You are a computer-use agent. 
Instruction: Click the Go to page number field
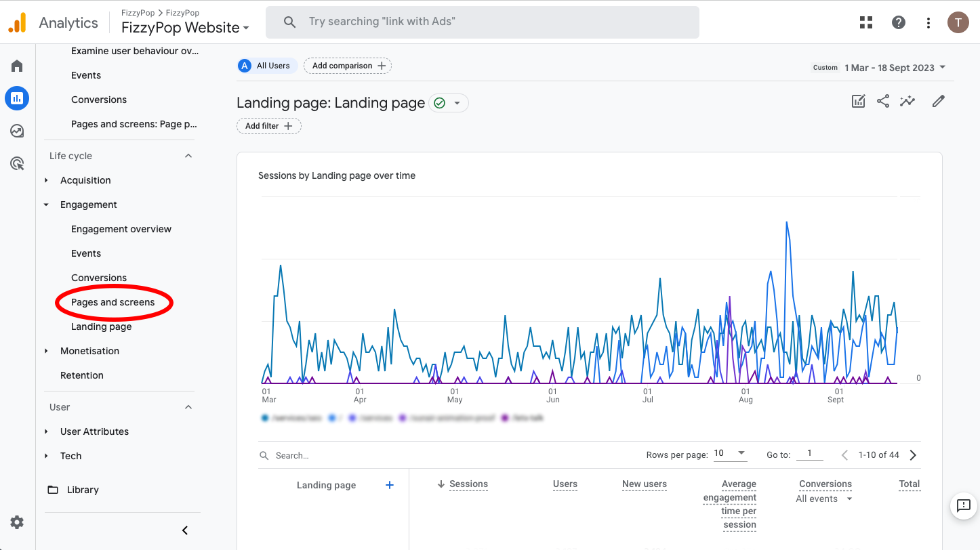click(810, 454)
